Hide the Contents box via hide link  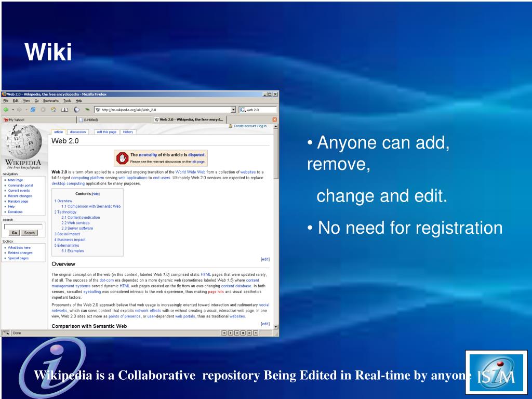[96, 194]
